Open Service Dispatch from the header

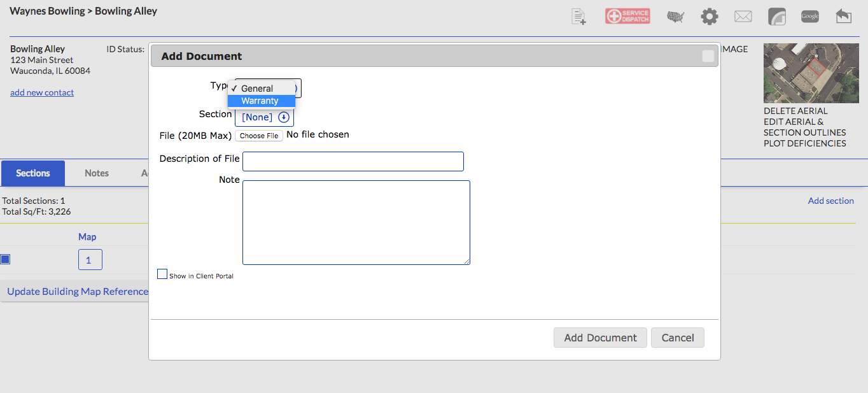coord(627,17)
